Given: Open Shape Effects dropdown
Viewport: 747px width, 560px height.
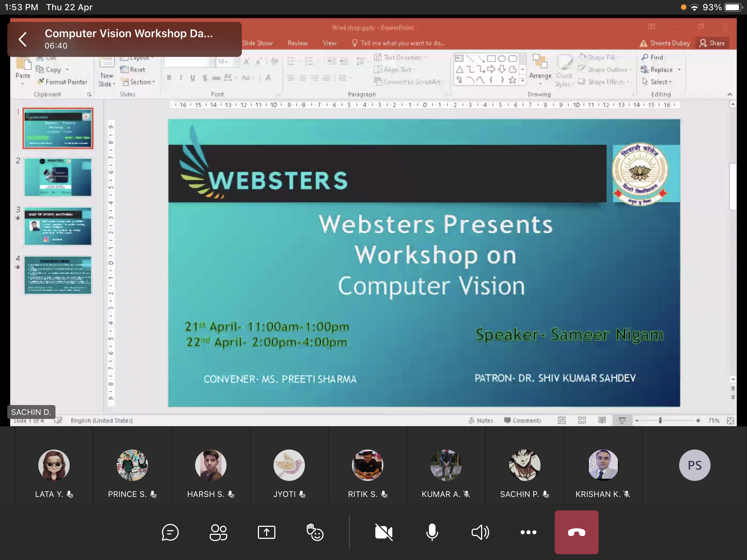Looking at the screenshot, I should pos(604,82).
